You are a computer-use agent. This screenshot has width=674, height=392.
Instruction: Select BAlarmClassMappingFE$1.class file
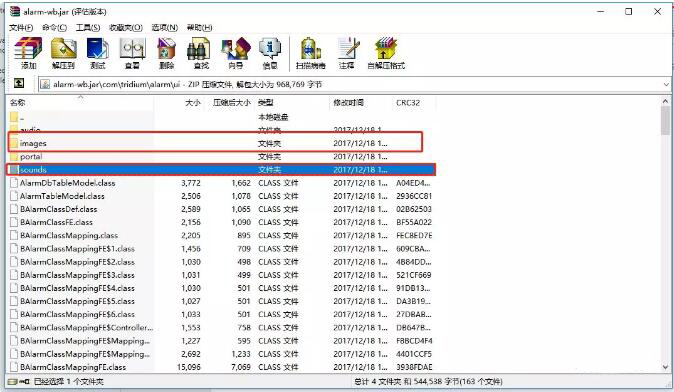coord(221,248)
